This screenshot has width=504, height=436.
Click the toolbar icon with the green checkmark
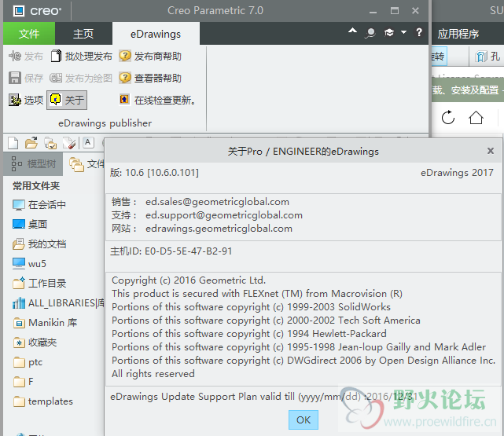(50, 143)
